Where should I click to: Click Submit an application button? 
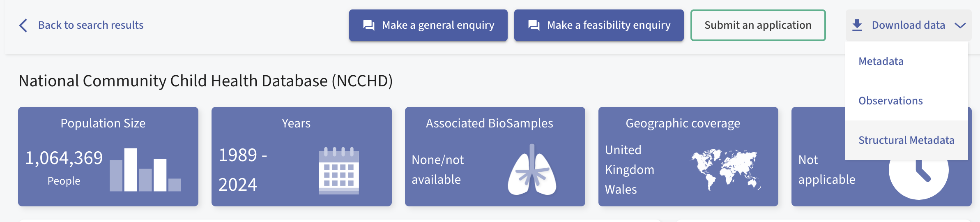758,25
